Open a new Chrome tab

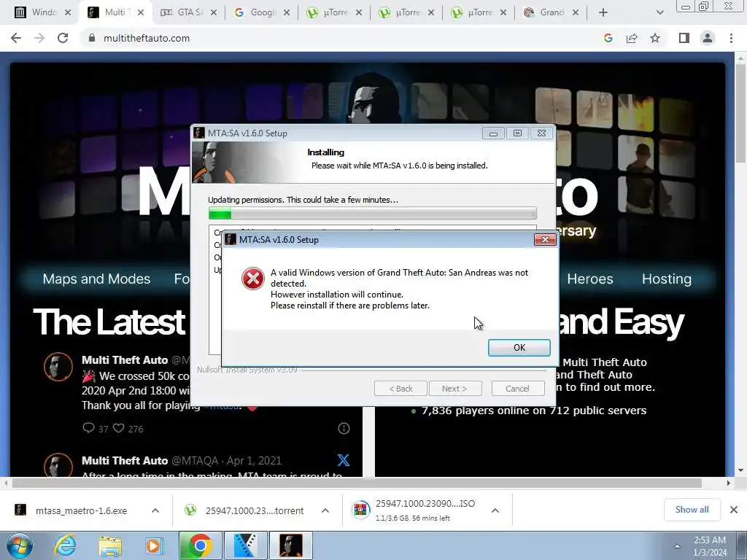603,12
